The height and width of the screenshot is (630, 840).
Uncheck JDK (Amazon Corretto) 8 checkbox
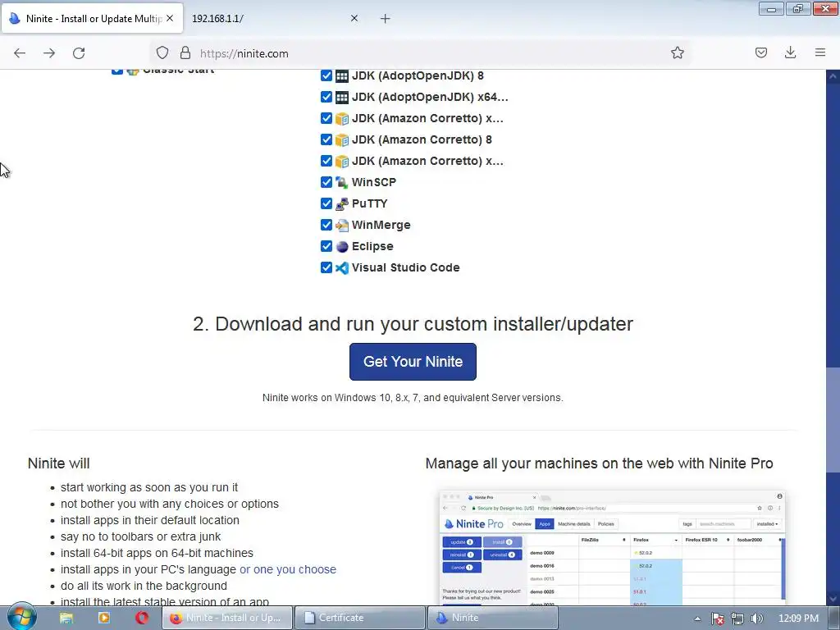coord(326,139)
